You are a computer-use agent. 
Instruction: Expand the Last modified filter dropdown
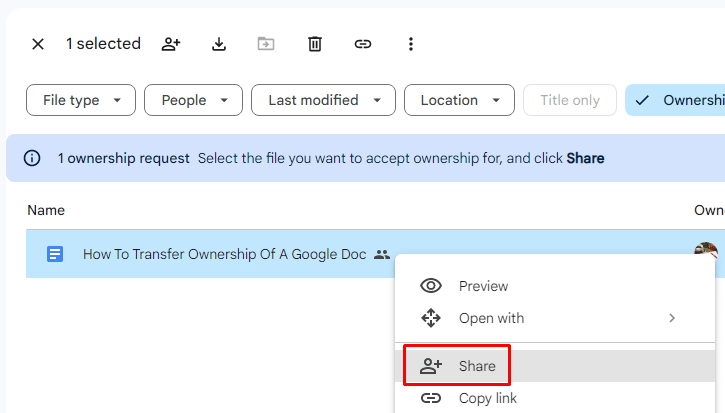coord(324,100)
